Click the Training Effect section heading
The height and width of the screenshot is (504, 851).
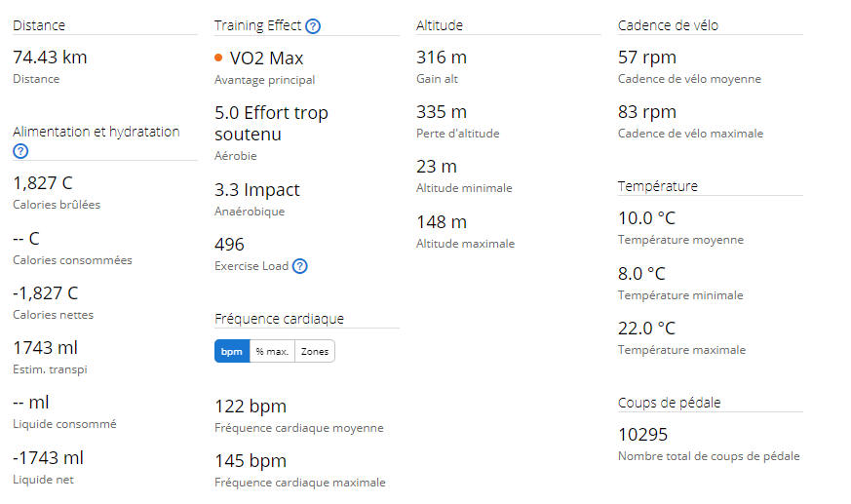click(257, 25)
